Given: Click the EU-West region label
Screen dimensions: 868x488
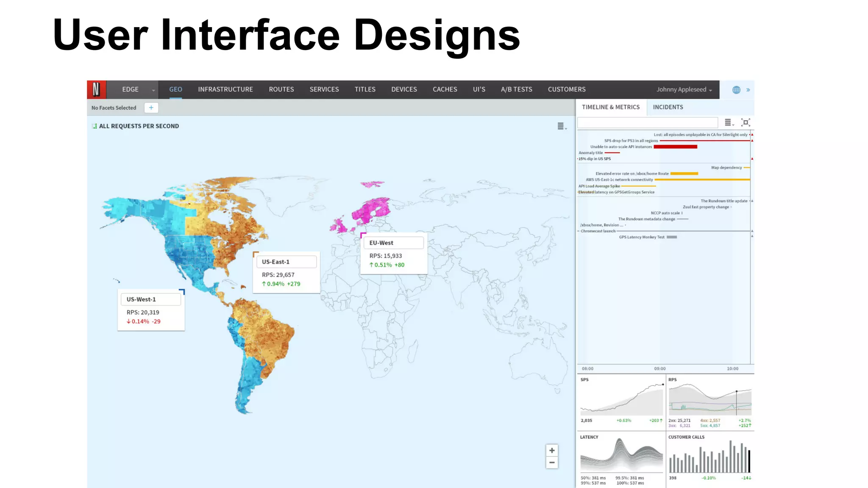Looking at the screenshot, I should [393, 243].
